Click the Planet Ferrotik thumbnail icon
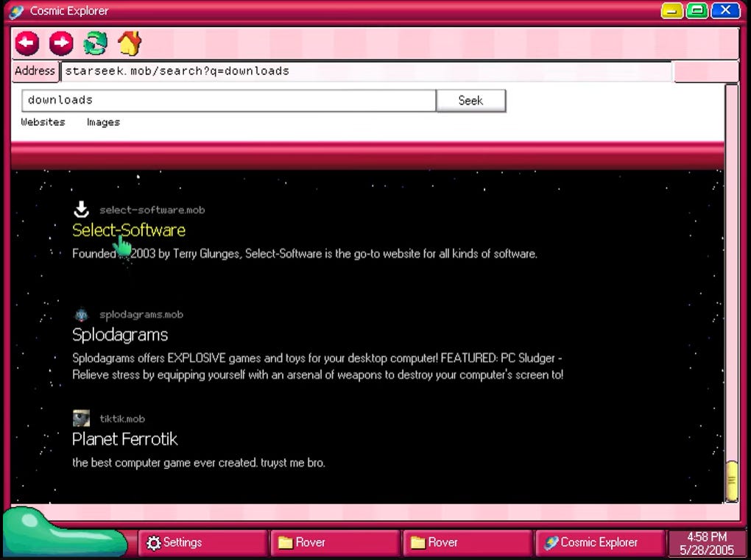Viewport: 751px width, 560px height. tap(81, 419)
